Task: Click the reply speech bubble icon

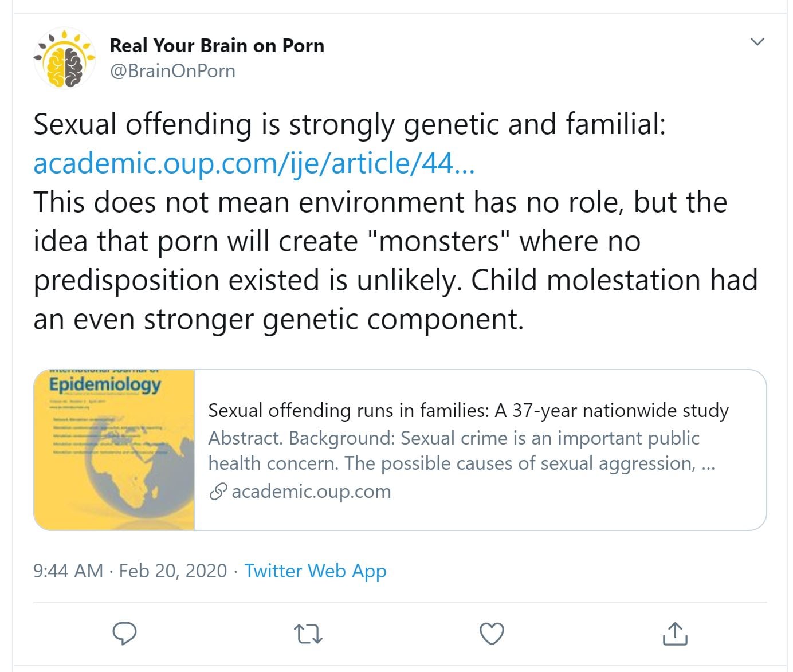Action: coord(124,634)
